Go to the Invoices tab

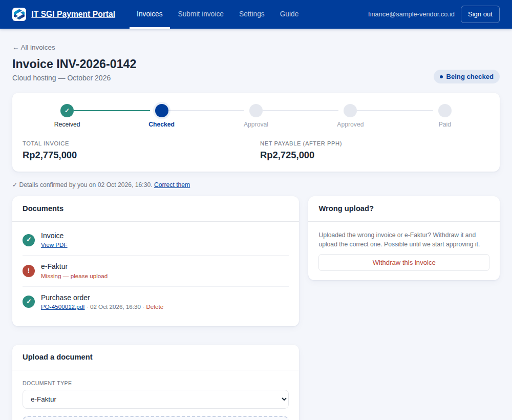(x=150, y=14)
